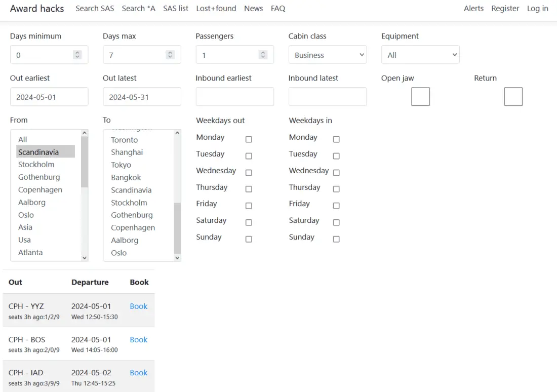
Task: Open the FAQ page
Action: [278, 9]
